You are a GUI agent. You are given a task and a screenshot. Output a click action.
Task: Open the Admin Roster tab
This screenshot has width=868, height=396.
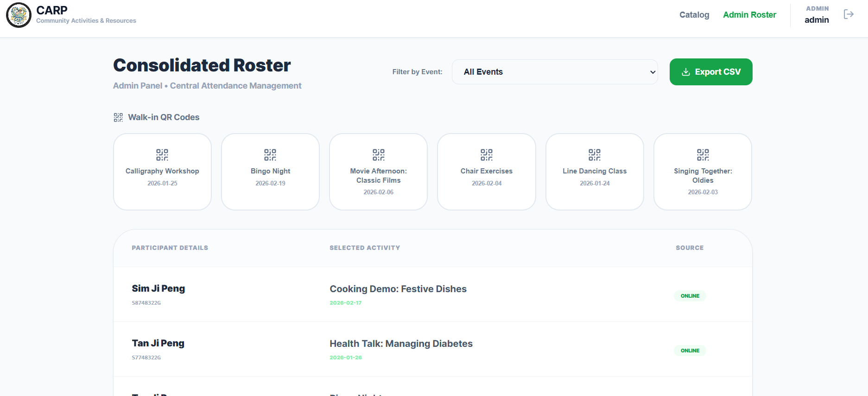coord(749,15)
